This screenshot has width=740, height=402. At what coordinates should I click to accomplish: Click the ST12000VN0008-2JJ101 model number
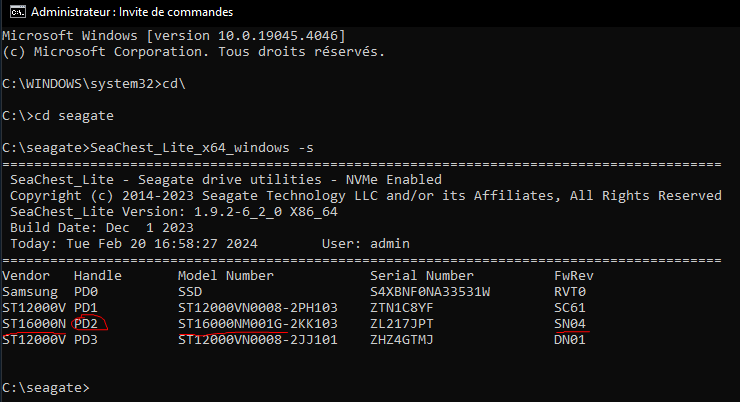coord(258,340)
